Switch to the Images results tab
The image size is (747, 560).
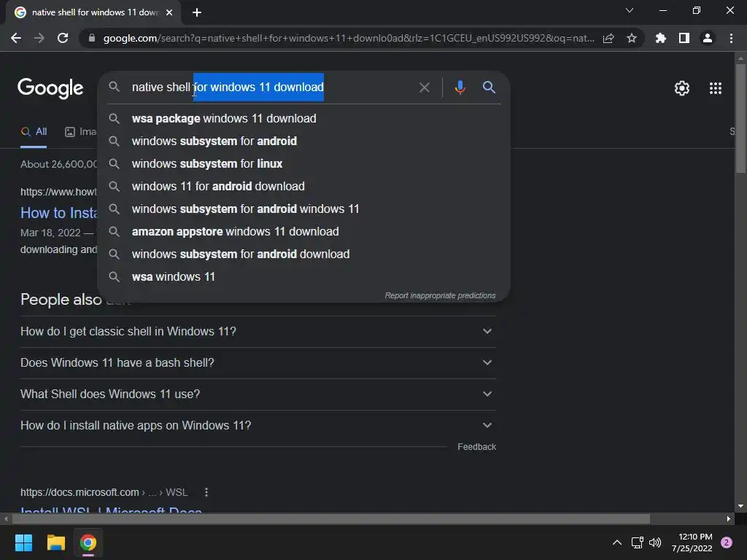pyautogui.click(x=81, y=132)
